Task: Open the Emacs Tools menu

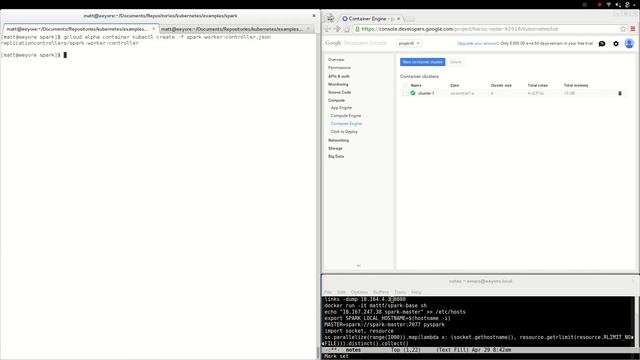Action: [x=400, y=292]
